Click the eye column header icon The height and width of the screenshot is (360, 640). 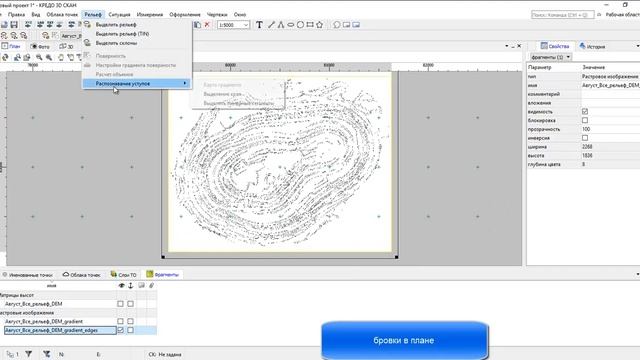coord(121,286)
